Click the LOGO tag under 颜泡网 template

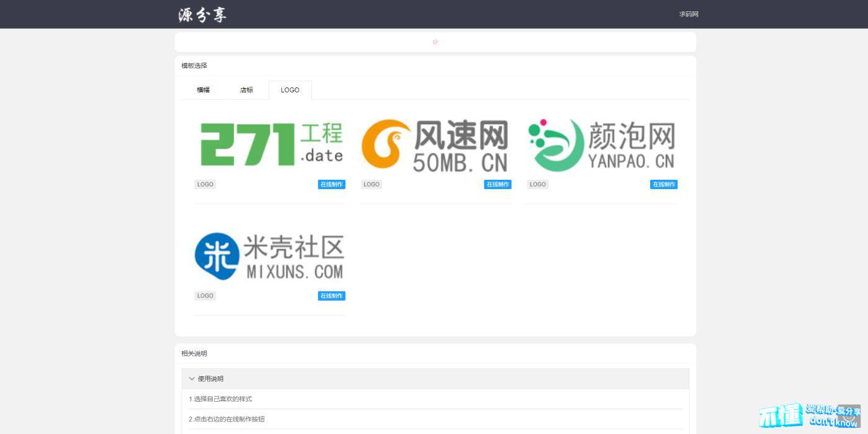537,184
